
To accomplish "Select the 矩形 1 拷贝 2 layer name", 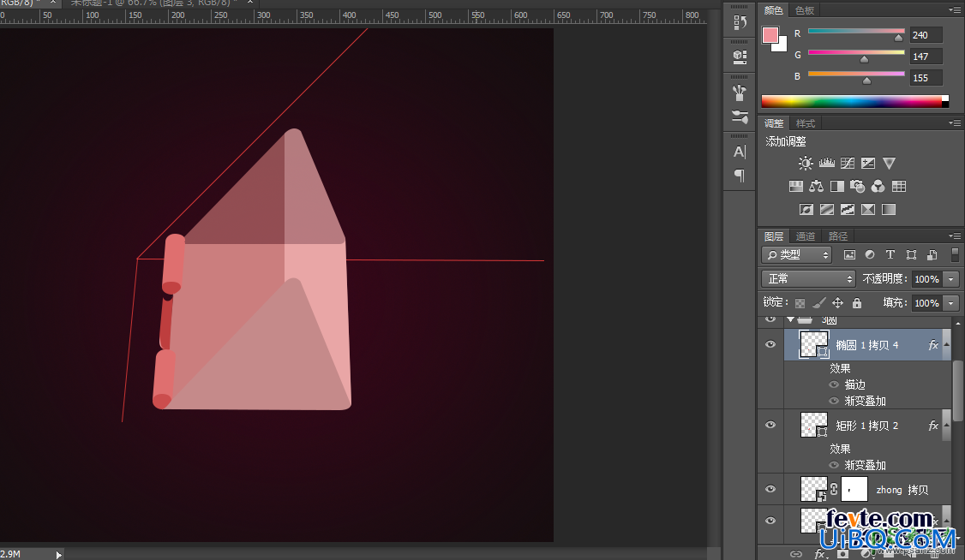I will pyautogui.click(x=866, y=426).
